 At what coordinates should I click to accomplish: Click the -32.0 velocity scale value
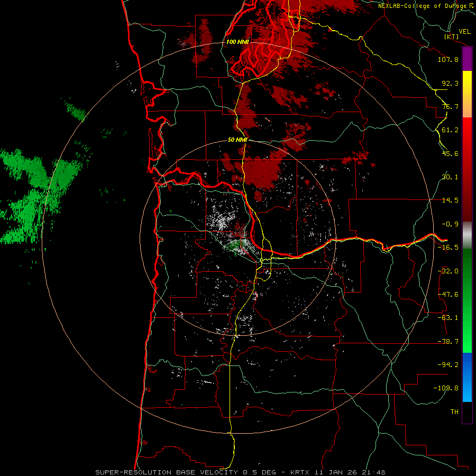[x=448, y=271]
